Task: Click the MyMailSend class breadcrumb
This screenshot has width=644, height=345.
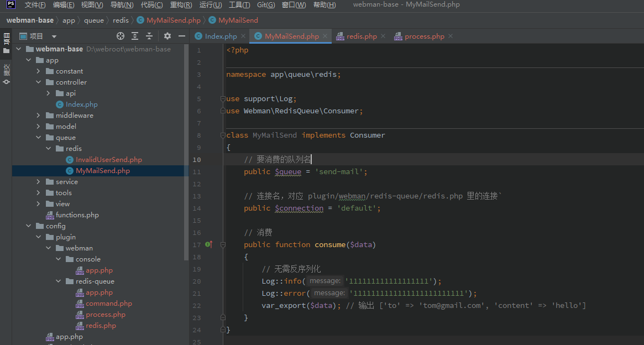Action: 233,20
